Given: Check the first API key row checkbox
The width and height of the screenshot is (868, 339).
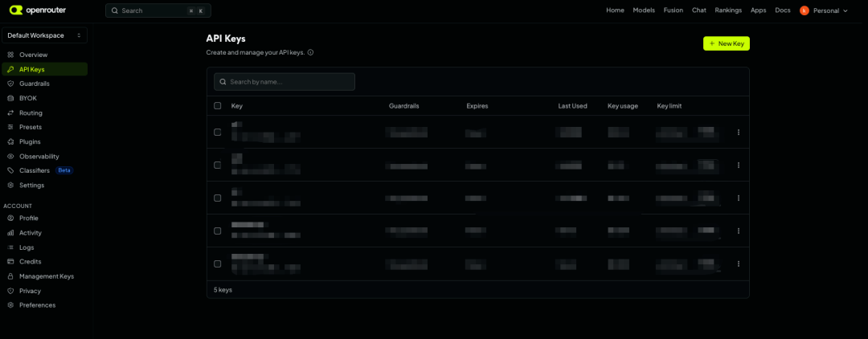Looking at the screenshot, I should coord(218,133).
